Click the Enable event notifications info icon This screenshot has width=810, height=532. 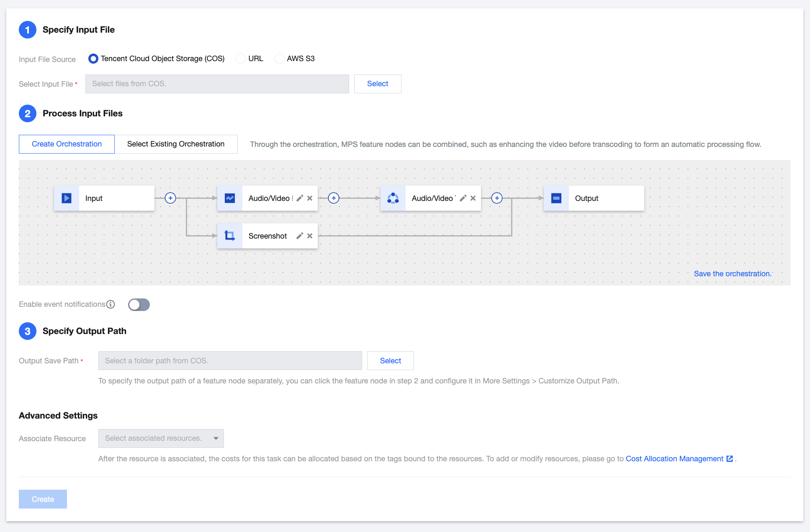[x=111, y=304]
